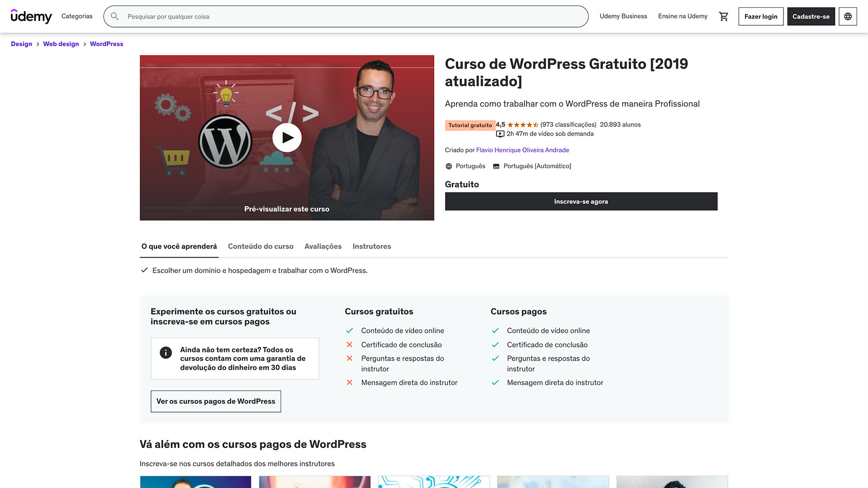
Task: Click the 4,5 rating number
Action: coord(500,125)
